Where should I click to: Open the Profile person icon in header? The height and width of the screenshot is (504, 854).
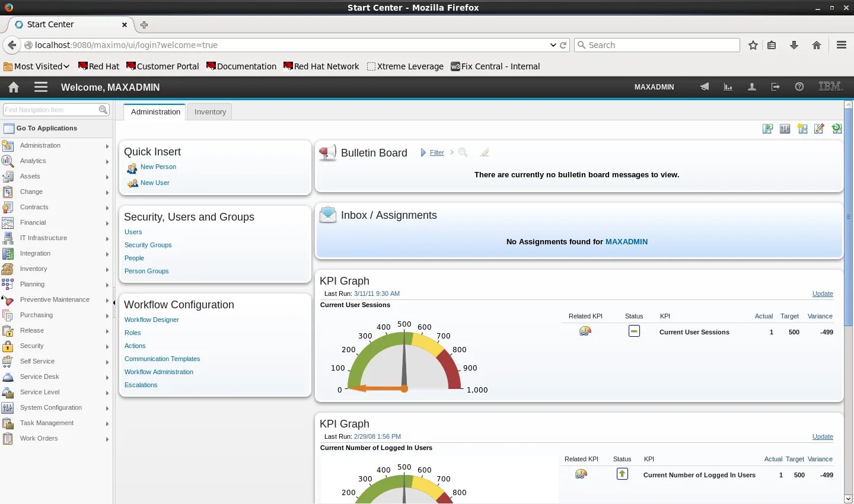pos(751,87)
